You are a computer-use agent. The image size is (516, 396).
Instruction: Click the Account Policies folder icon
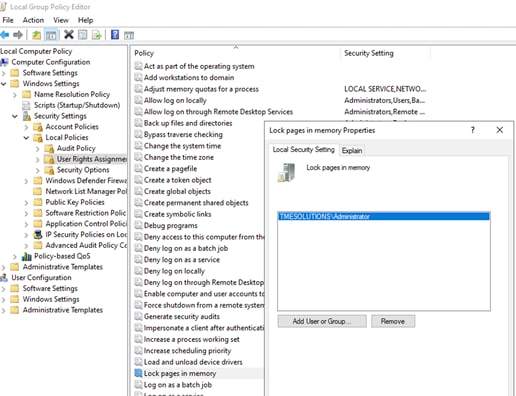point(38,127)
